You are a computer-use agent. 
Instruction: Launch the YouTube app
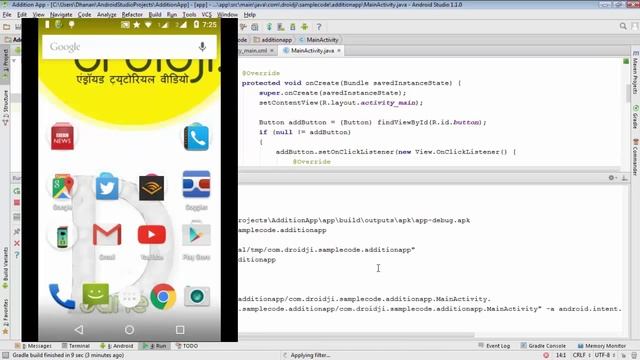click(x=151, y=235)
